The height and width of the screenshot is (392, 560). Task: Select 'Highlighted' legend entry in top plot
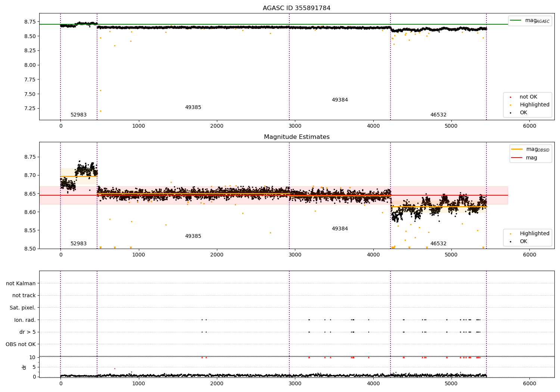535,105
